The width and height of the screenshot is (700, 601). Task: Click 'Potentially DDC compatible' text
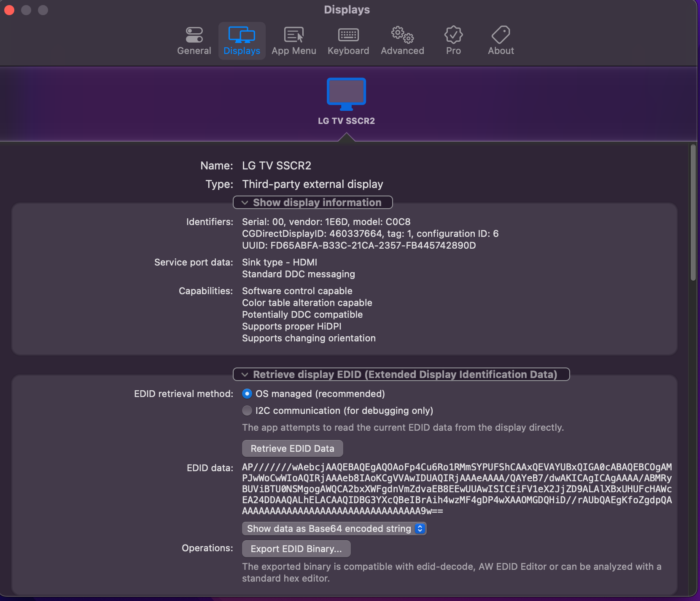302,314
